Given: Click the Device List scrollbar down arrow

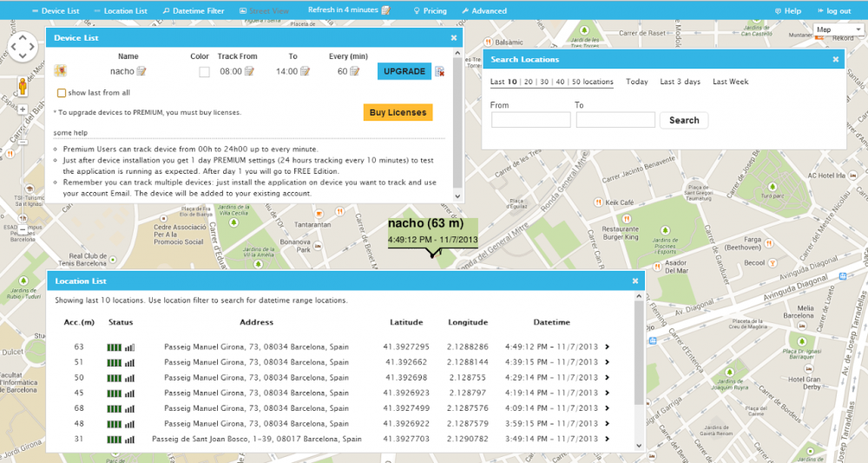Looking at the screenshot, I should point(457,196).
